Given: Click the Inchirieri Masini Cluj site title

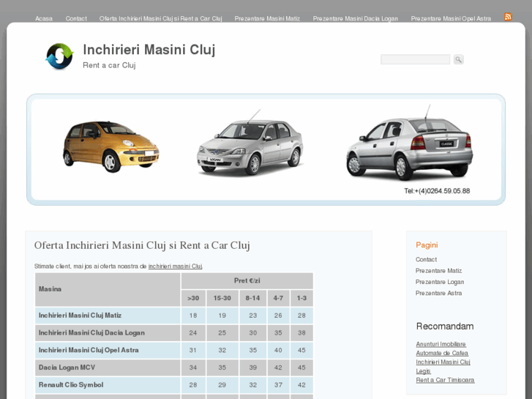Looking at the screenshot, I should [x=149, y=50].
